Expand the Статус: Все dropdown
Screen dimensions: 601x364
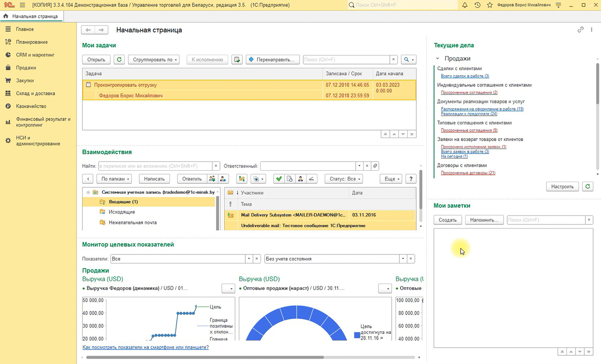click(x=343, y=179)
